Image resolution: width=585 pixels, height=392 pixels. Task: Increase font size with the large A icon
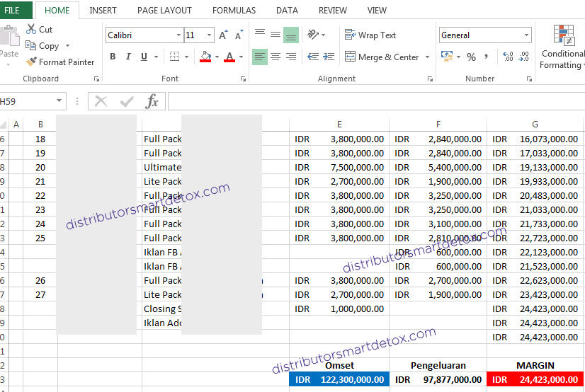point(223,35)
